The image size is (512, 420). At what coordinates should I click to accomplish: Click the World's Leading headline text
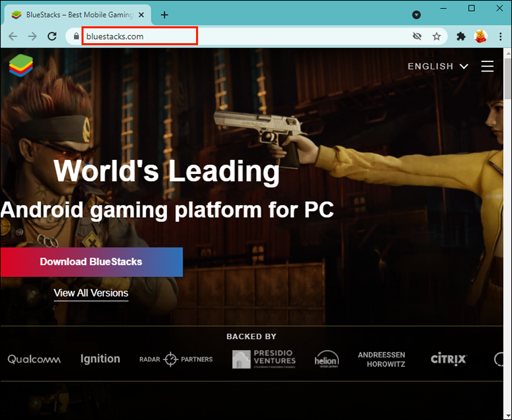tap(166, 171)
